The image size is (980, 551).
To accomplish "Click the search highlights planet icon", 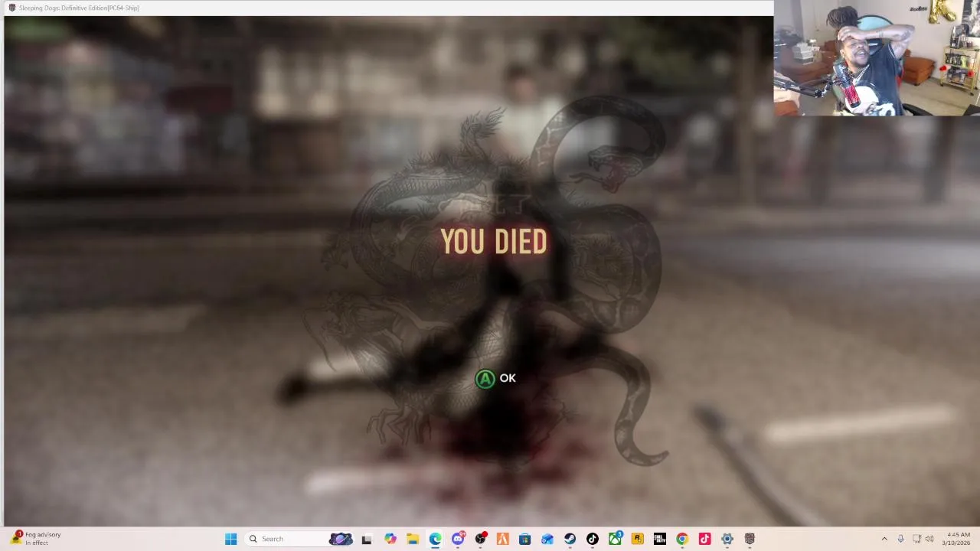I will 341,539.
